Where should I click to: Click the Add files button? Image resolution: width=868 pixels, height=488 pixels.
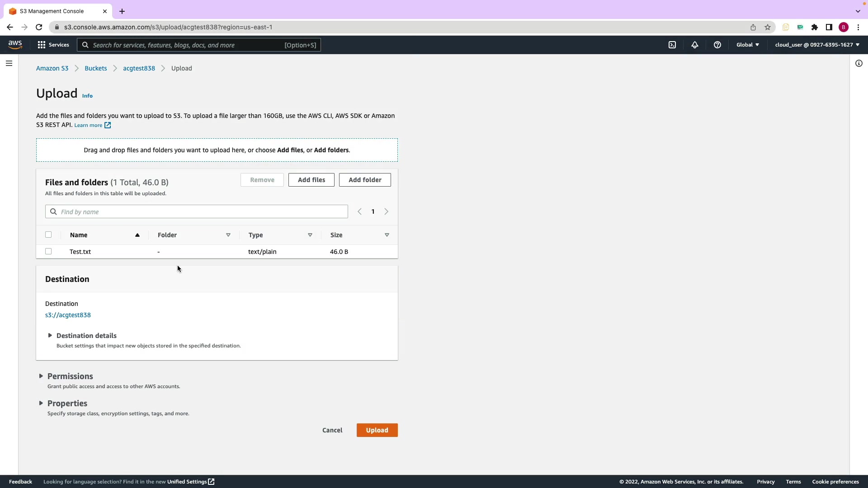pyautogui.click(x=311, y=180)
